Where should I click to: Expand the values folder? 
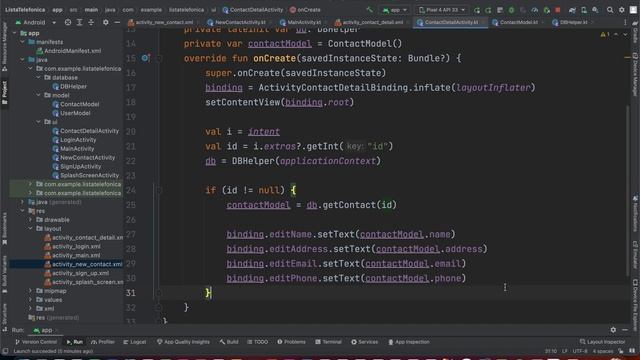[31, 300]
